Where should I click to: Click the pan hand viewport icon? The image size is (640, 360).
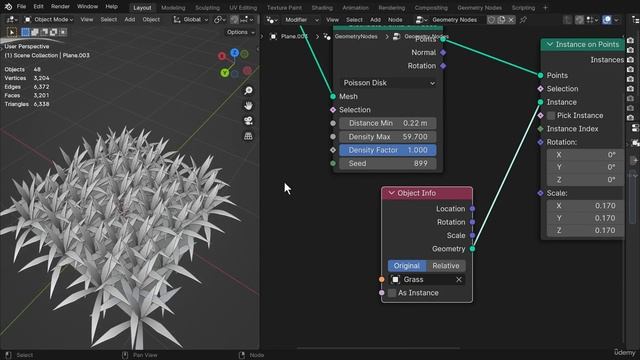click(248, 106)
